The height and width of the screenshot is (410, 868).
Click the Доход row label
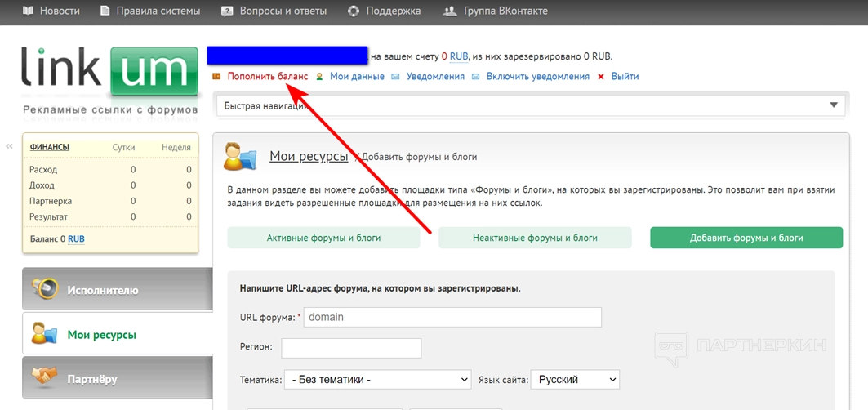tap(42, 185)
